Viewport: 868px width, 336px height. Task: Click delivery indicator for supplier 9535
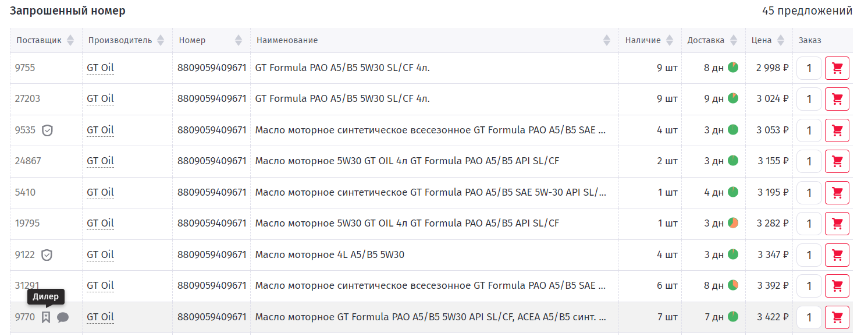[x=733, y=130]
